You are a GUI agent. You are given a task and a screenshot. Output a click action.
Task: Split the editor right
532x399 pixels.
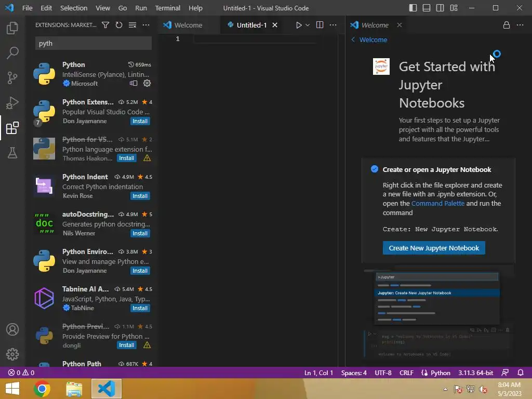[320, 25]
